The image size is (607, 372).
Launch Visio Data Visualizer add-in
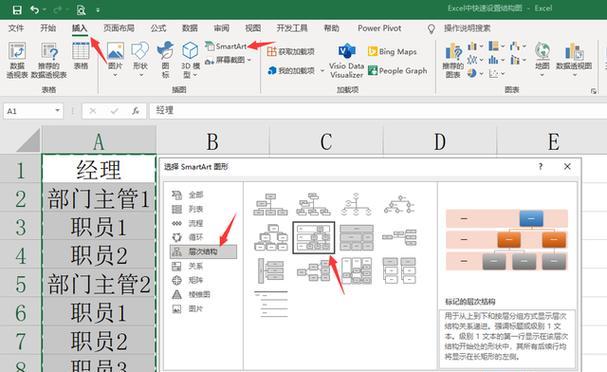346,61
